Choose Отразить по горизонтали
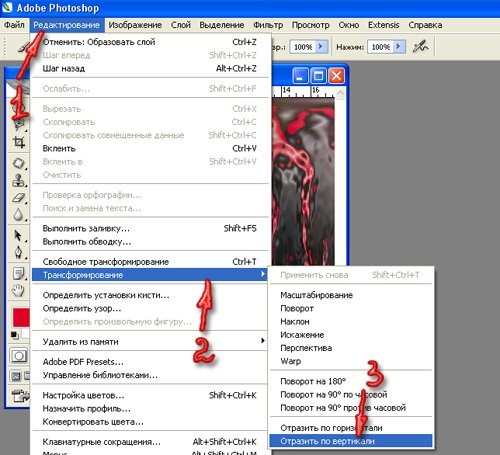 coord(351,428)
